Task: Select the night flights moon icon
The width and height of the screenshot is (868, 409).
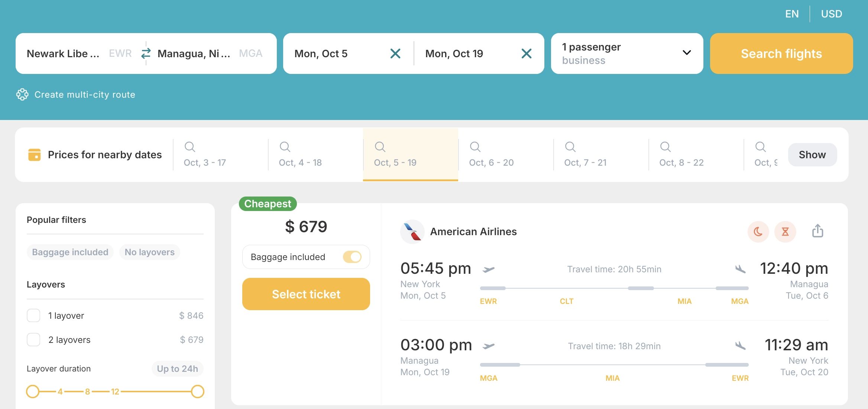Action: coord(758,231)
